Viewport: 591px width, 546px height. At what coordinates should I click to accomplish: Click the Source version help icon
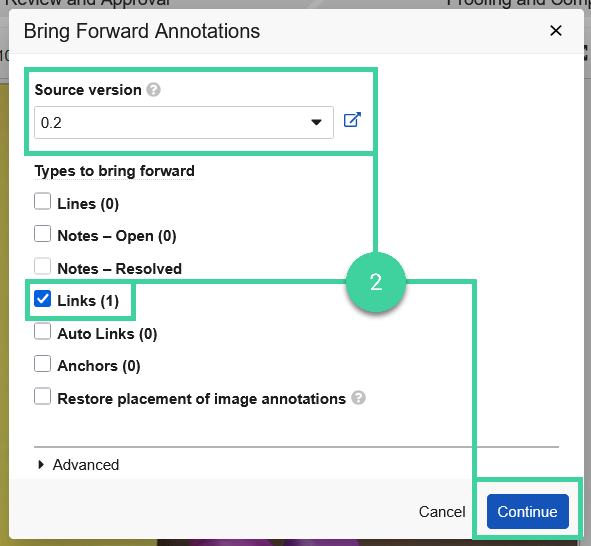(x=153, y=90)
